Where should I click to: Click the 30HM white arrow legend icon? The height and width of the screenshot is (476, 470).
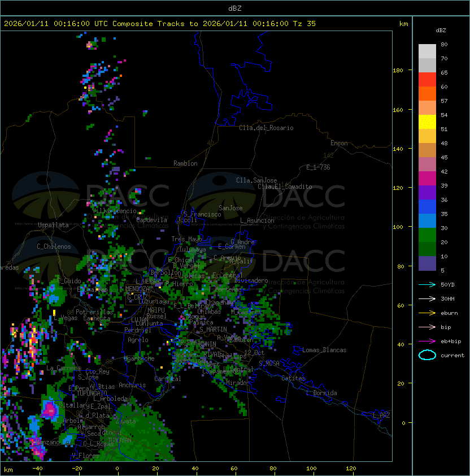[427, 298]
